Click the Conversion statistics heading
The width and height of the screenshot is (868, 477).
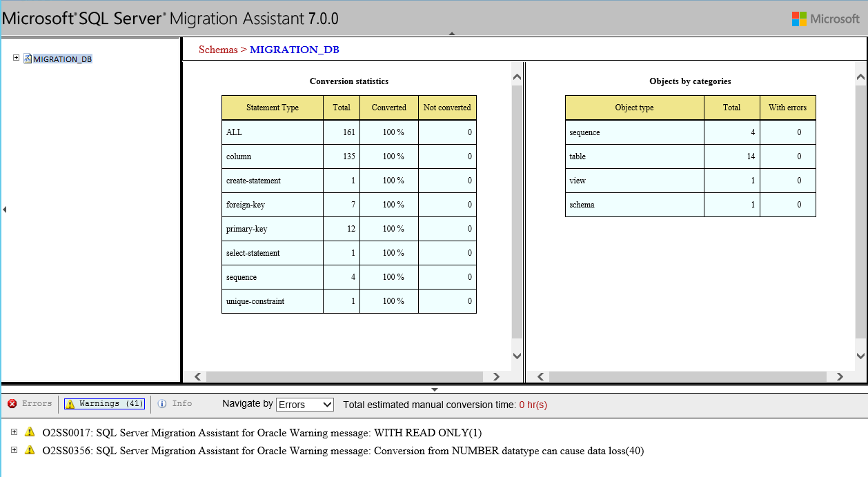coord(349,81)
